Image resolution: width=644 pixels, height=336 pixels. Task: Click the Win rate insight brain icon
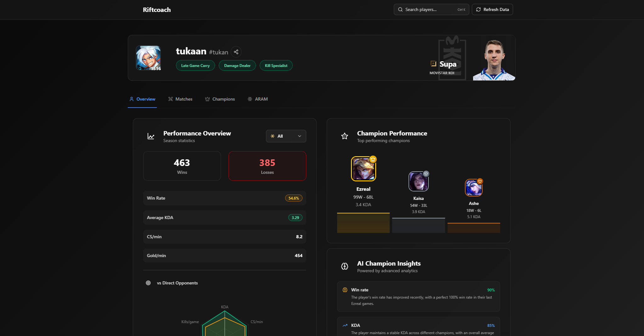[345, 290]
